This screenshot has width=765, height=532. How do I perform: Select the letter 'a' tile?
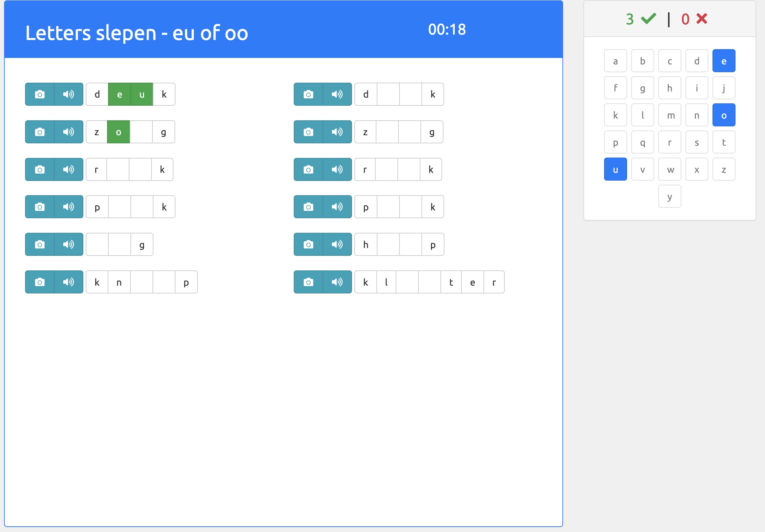[x=615, y=61]
